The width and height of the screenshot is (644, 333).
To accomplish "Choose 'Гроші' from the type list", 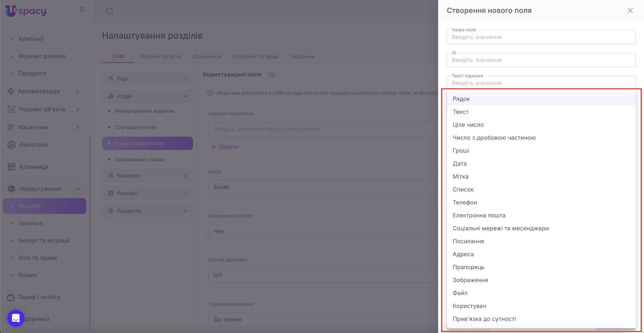I will tap(461, 151).
